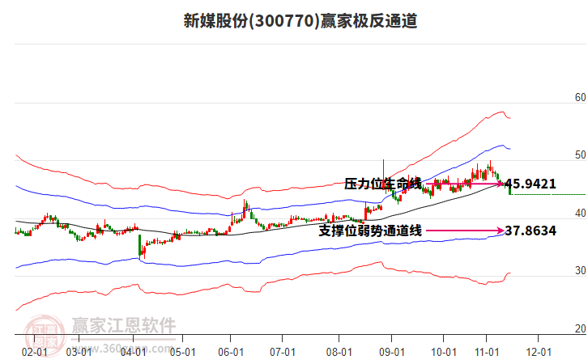Image resolution: width=588 pixels, height=364 pixels.
Task: Click the x-axis date 07-01
Action: (283, 353)
